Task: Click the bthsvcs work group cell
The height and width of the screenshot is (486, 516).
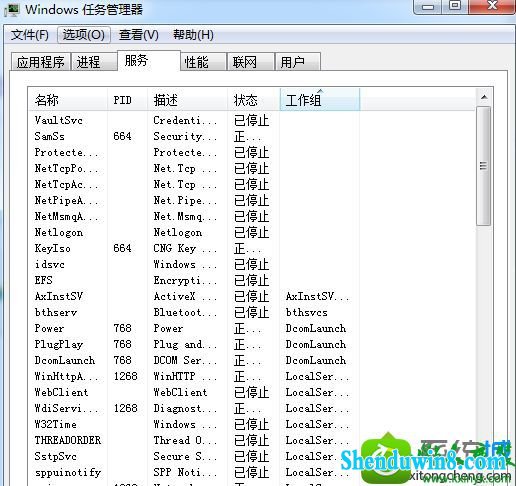Action: coord(306,312)
